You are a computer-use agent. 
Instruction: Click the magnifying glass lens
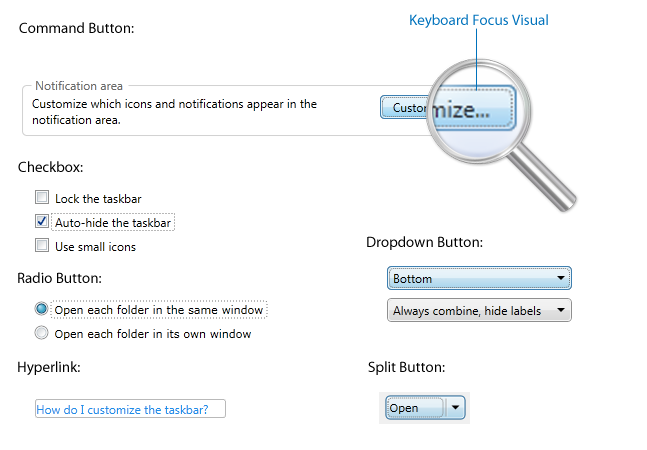click(479, 111)
